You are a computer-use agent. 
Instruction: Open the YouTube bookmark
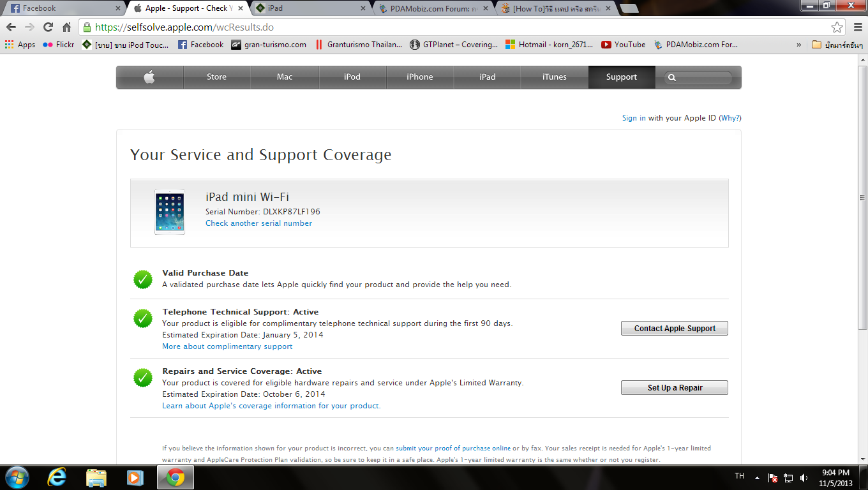click(624, 45)
